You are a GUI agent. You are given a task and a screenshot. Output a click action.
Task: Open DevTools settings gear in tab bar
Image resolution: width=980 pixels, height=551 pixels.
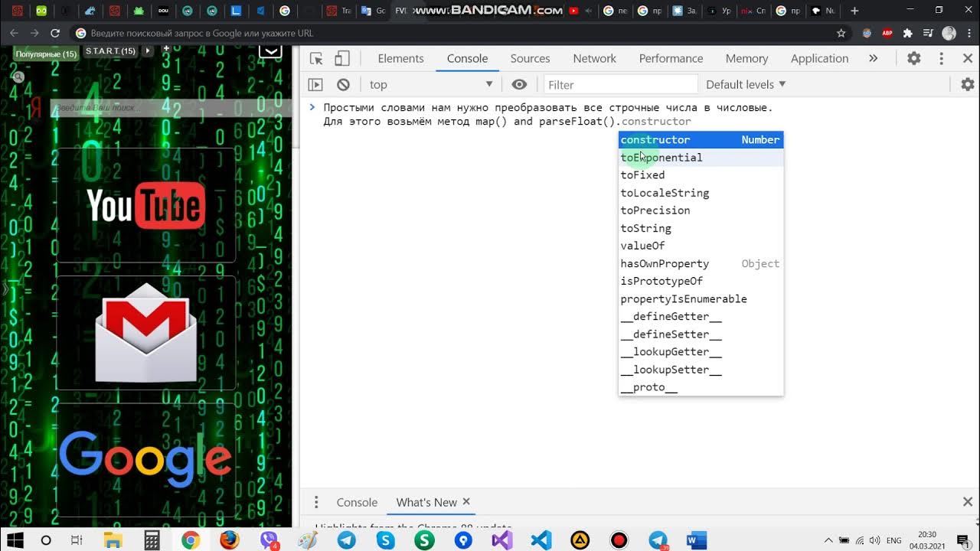point(914,59)
